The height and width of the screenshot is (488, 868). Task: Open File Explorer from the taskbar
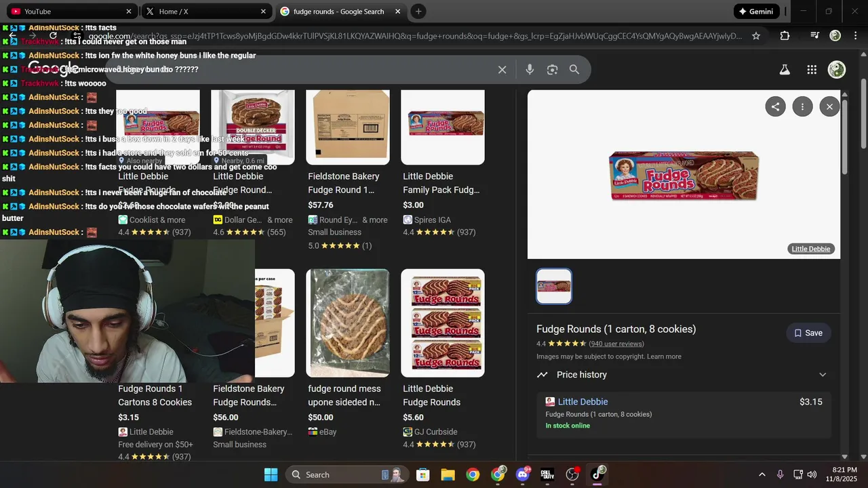(448, 474)
